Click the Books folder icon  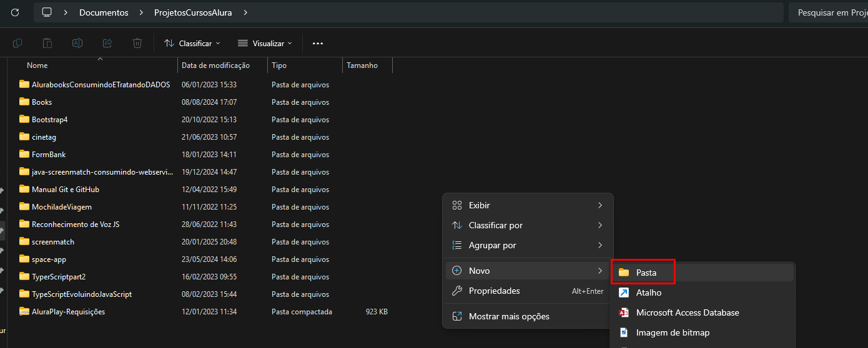tap(24, 102)
